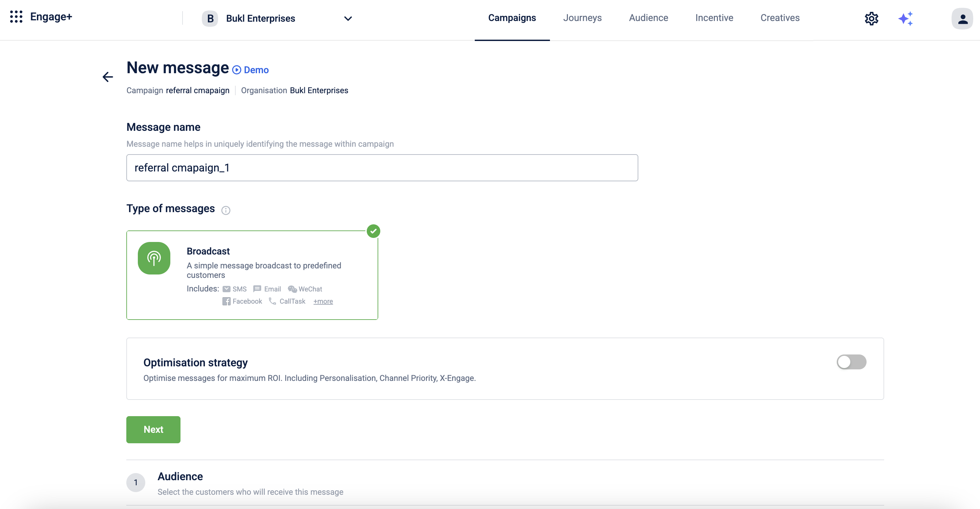Enable the Optimisation strategy toggle
The width and height of the screenshot is (980, 509).
click(851, 362)
